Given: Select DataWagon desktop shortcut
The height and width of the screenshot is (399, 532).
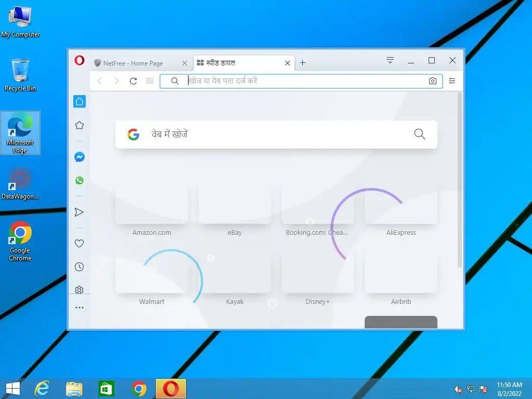Looking at the screenshot, I should (20, 183).
